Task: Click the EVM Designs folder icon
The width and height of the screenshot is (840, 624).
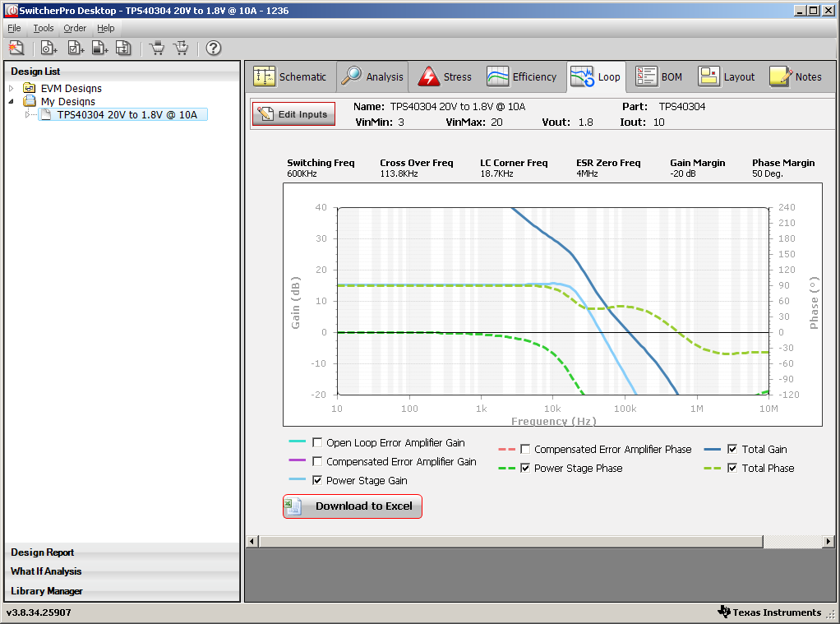Action: coord(29,88)
